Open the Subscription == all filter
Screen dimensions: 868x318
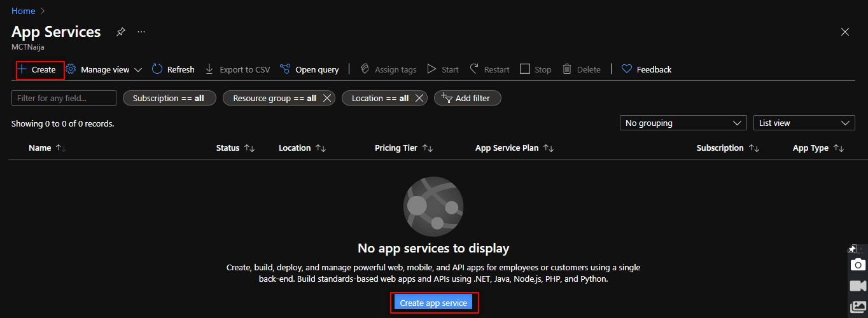[x=169, y=98]
